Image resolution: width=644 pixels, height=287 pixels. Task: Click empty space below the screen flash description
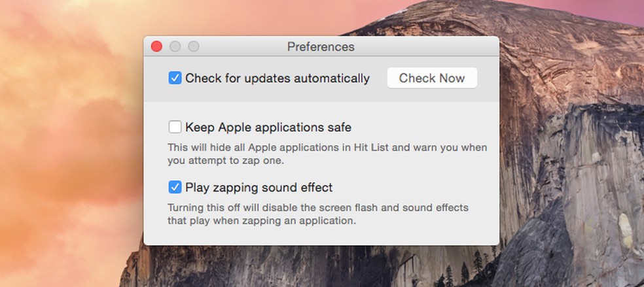pos(321,235)
